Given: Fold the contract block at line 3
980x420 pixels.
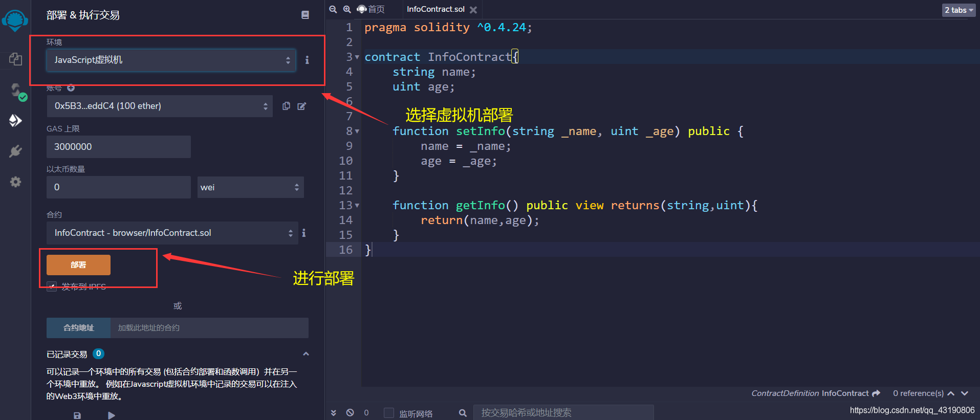Looking at the screenshot, I should coord(357,57).
